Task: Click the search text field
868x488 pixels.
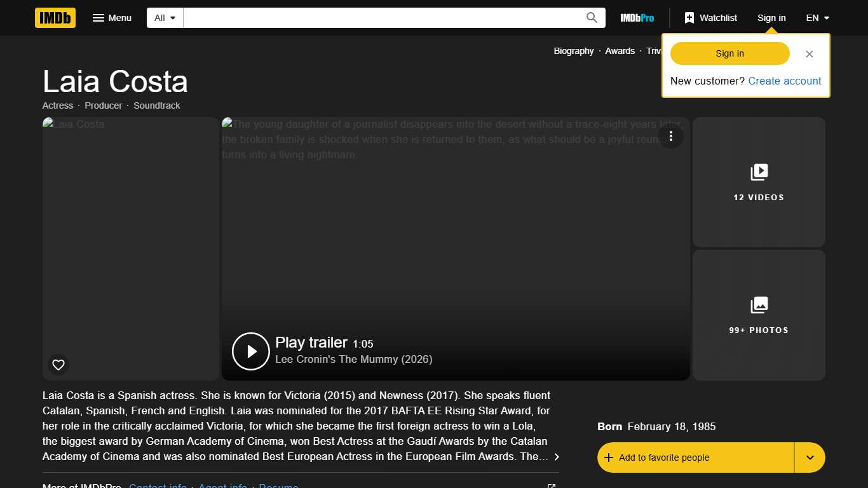Action: point(381,18)
